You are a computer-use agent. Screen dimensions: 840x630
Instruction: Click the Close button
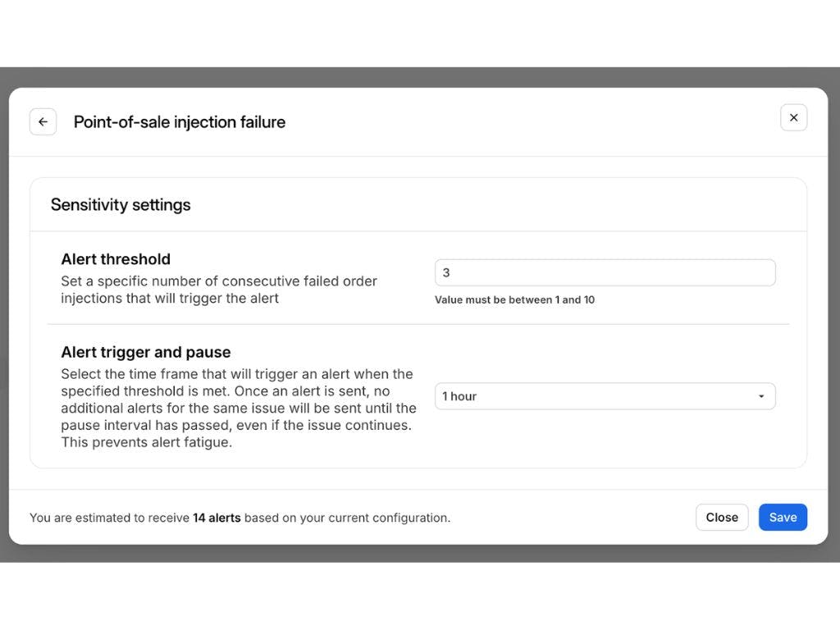pos(722,518)
